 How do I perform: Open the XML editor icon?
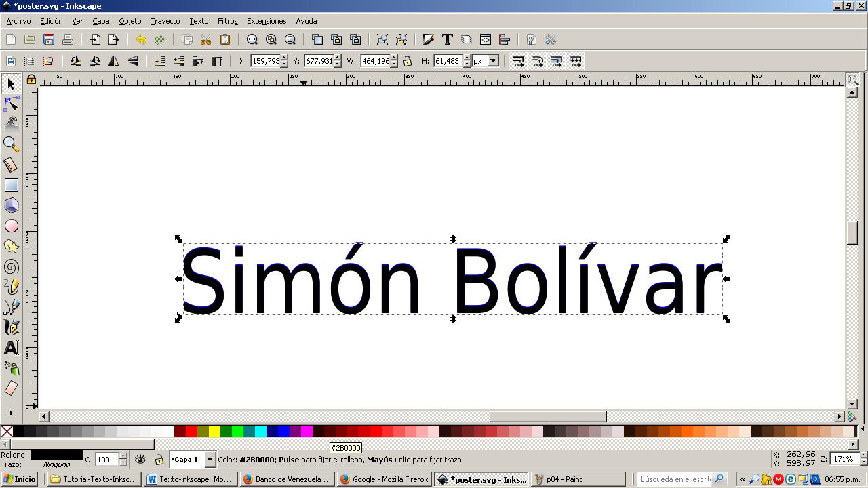(x=486, y=40)
